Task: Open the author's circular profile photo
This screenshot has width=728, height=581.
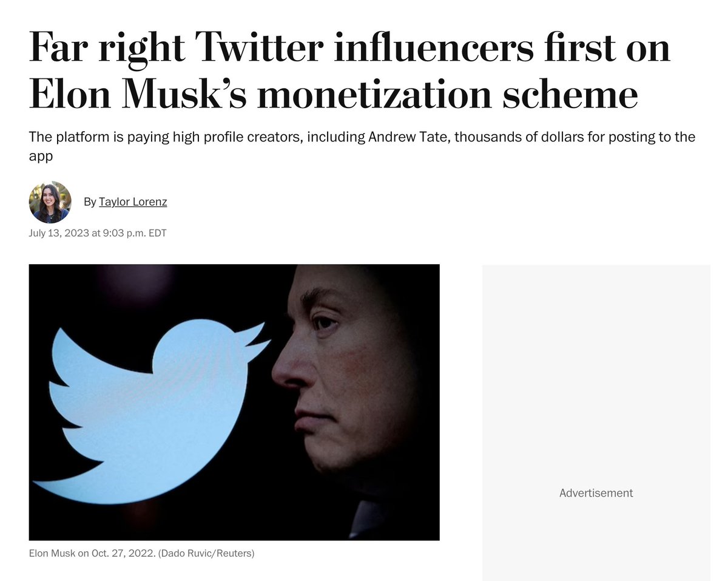Action: 50,202
